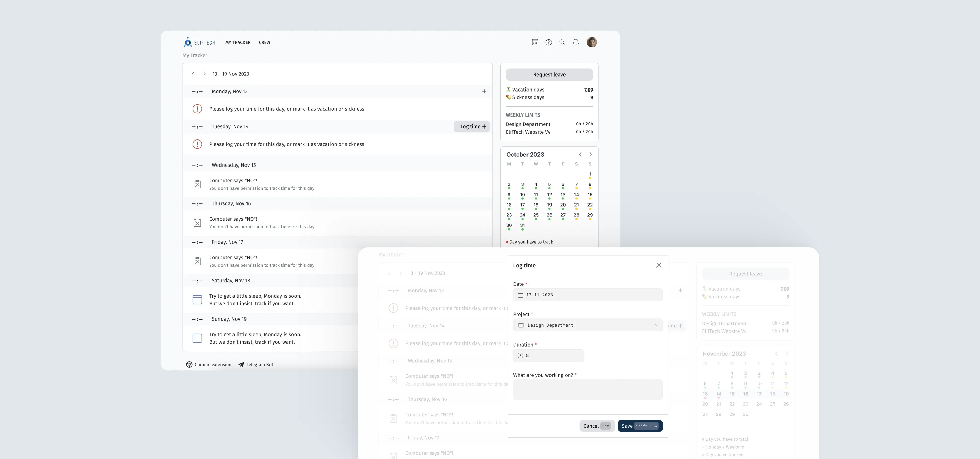Click the What are you working on textbox
The height and width of the screenshot is (459, 980).
point(588,390)
